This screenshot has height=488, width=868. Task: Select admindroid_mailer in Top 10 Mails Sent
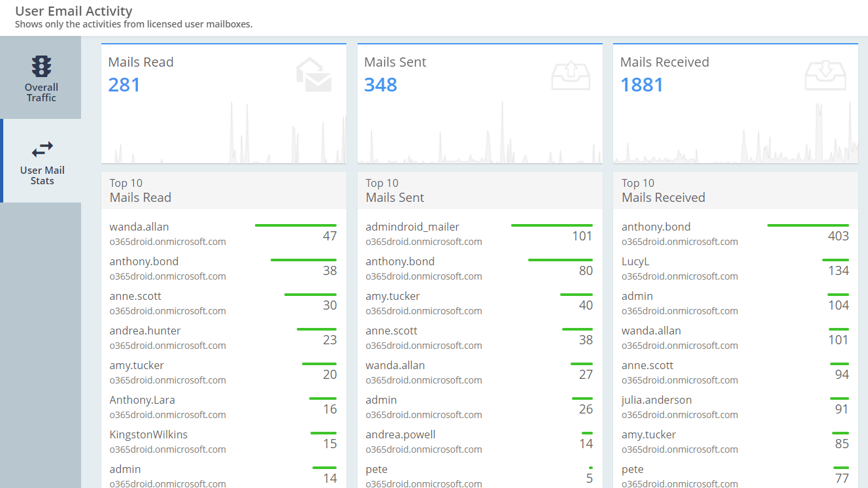[412, 227]
